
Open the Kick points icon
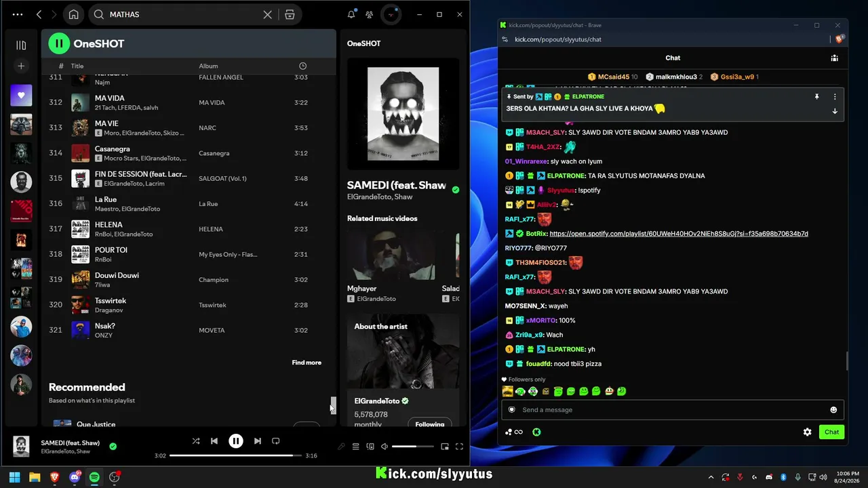pyautogui.click(x=513, y=432)
